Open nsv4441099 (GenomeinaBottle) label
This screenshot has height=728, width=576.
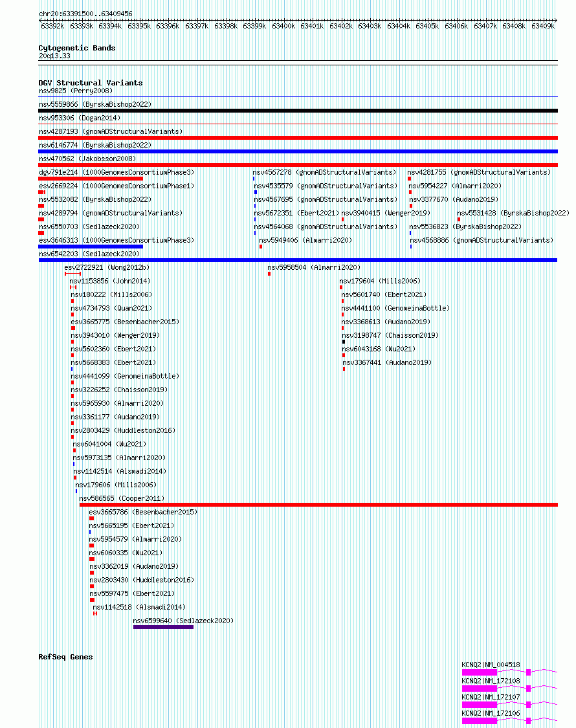(125, 376)
